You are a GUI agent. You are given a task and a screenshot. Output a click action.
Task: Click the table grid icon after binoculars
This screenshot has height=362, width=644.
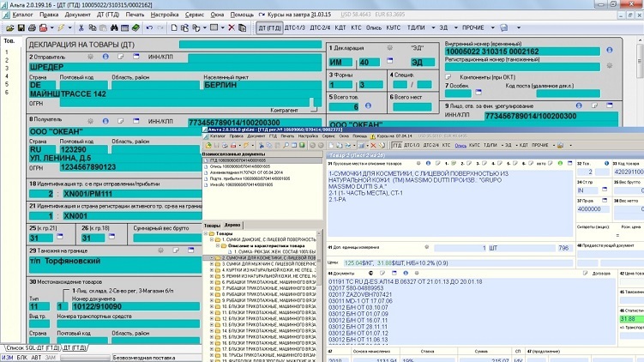(125, 28)
